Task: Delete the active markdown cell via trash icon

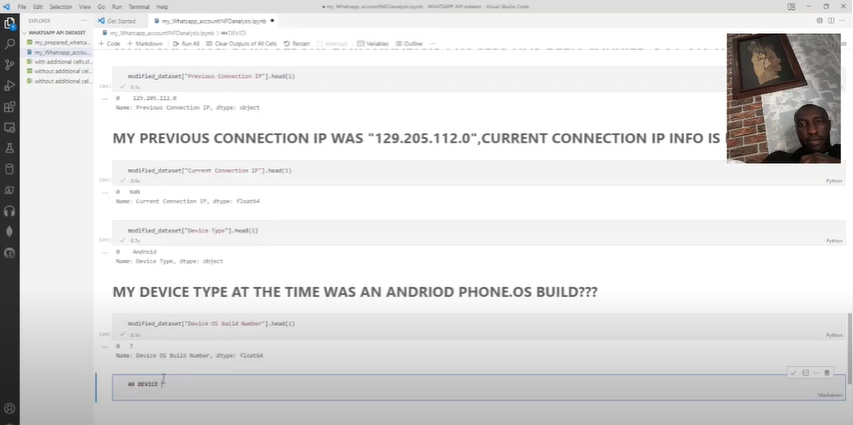Action: point(827,373)
